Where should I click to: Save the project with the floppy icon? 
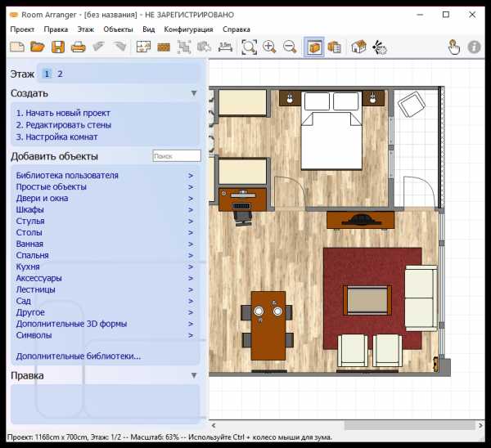[x=58, y=47]
